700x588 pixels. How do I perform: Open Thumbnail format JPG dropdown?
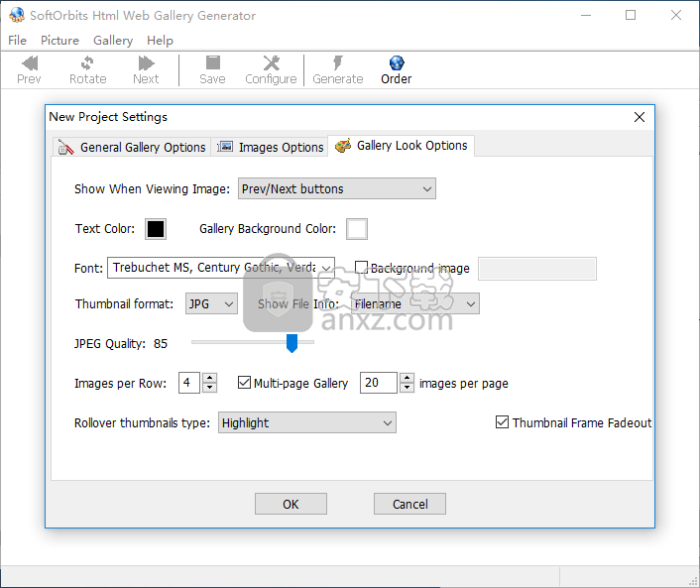(x=211, y=304)
